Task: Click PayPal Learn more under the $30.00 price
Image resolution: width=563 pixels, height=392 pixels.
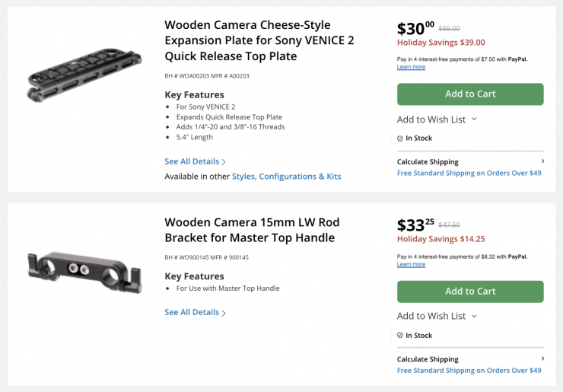Action: 411,67
